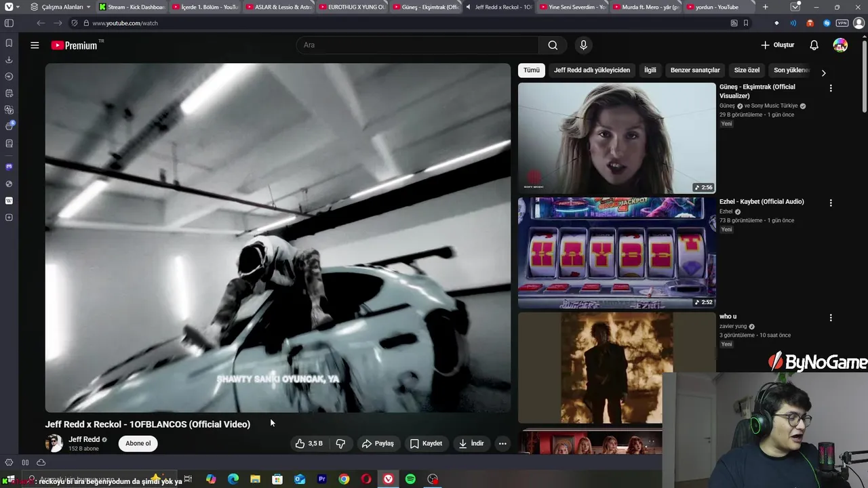Viewport: 868px width, 488px height.
Task: Select the İlgili filter chip
Action: pyautogui.click(x=650, y=70)
